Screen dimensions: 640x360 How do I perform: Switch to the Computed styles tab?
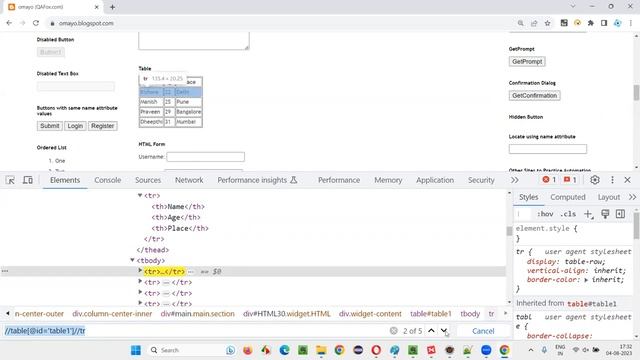[x=568, y=197]
